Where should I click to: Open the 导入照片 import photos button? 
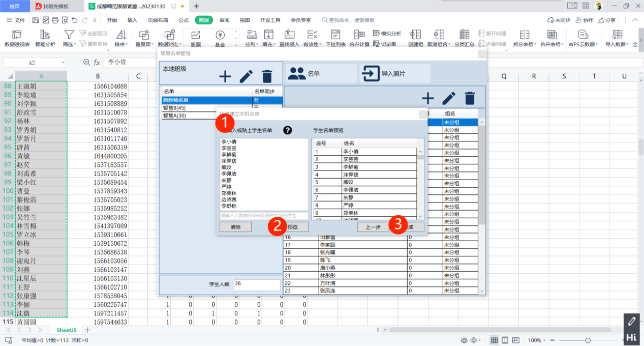tap(394, 74)
